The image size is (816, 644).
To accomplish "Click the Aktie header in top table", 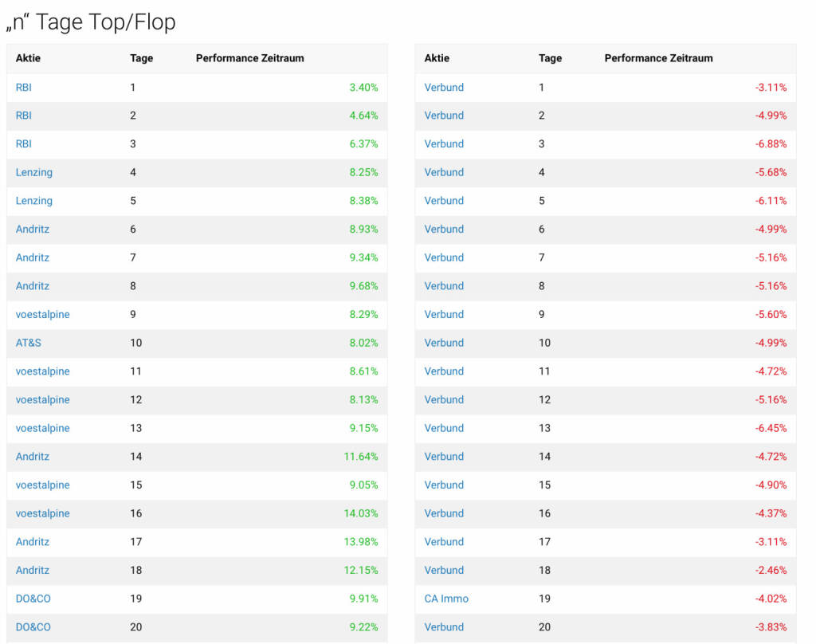I will click(x=28, y=58).
